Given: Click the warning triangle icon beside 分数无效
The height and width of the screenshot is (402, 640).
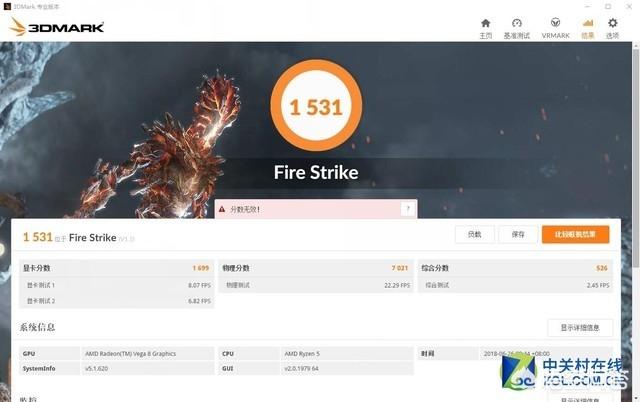Looking at the screenshot, I should 222,209.
